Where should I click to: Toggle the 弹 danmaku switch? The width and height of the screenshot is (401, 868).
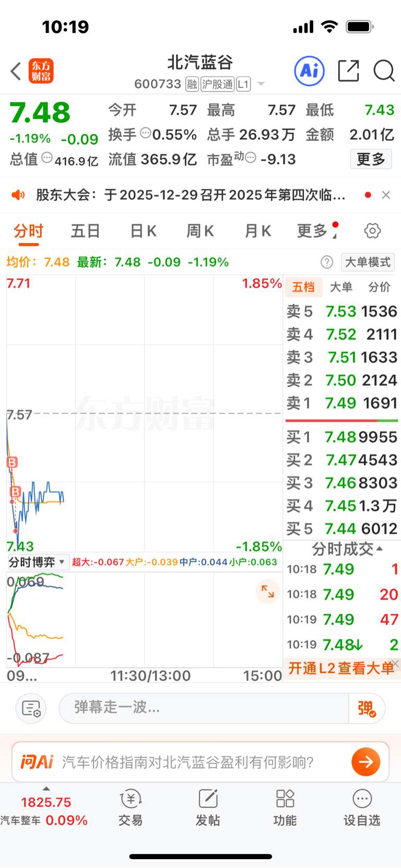click(367, 708)
